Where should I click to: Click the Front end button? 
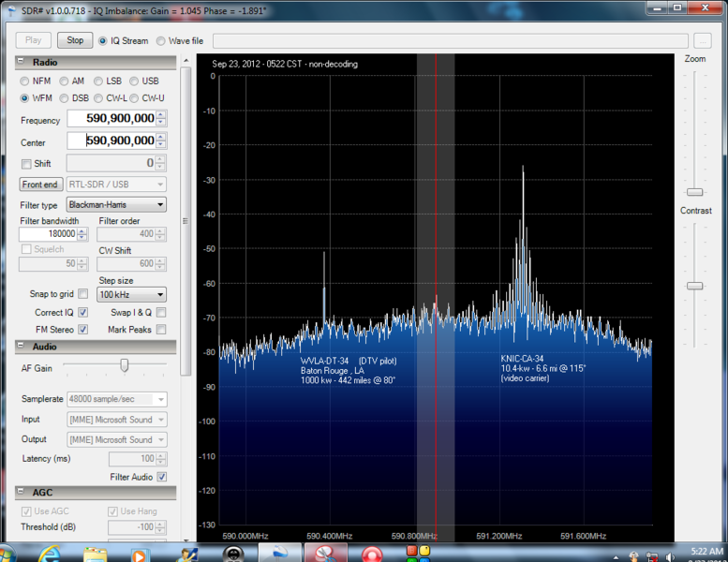(40, 185)
